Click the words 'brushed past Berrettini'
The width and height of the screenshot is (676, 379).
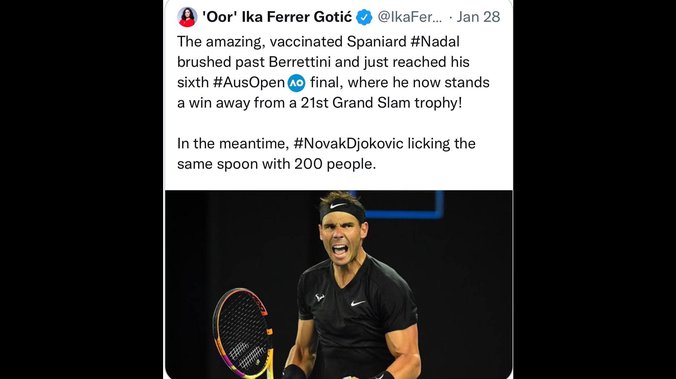pos(254,62)
